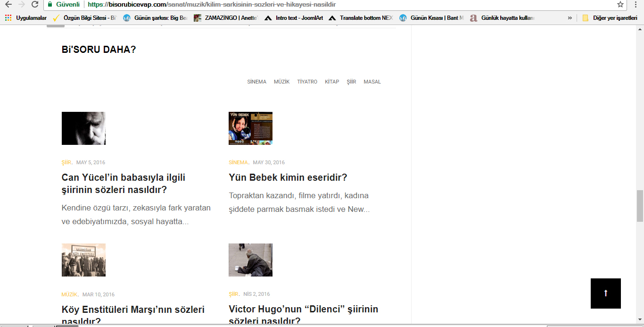The width and height of the screenshot is (644, 327).
Task: Click SİNEMA category above Yün Bebek
Action: [x=238, y=162]
